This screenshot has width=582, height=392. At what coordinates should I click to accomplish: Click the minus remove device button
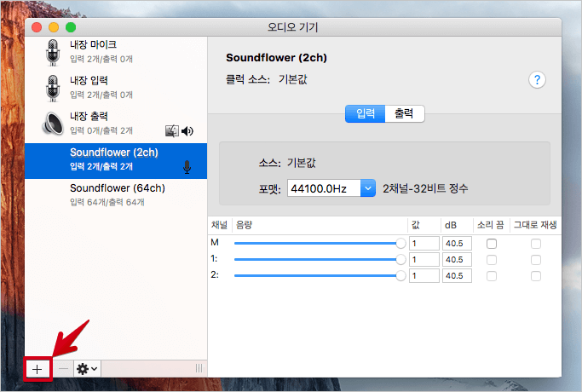coord(65,368)
